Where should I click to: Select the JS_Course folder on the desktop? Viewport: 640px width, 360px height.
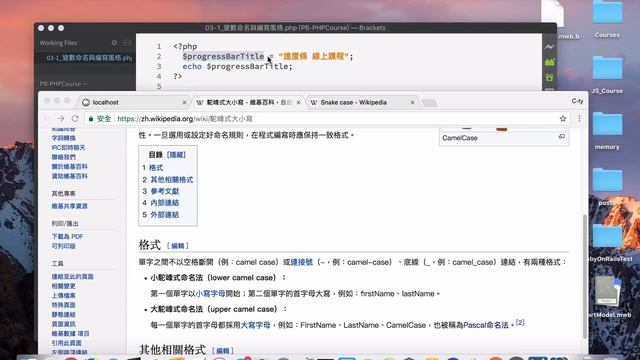click(x=607, y=75)
